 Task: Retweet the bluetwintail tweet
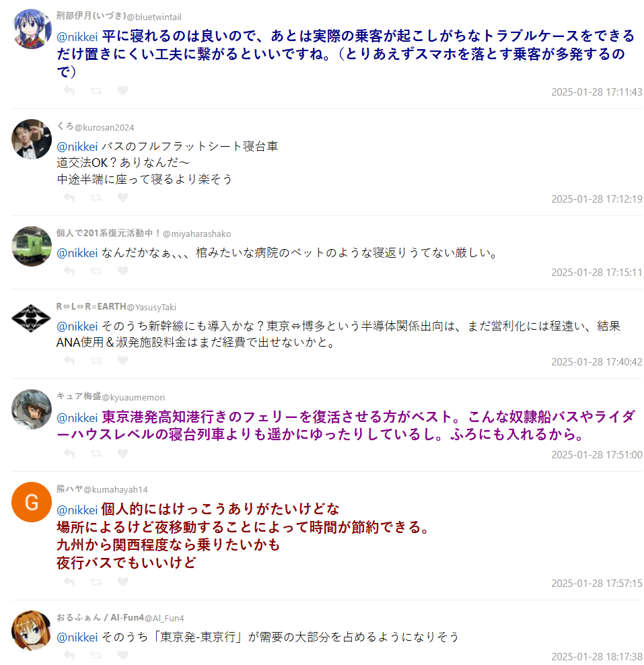coord(96,91)
